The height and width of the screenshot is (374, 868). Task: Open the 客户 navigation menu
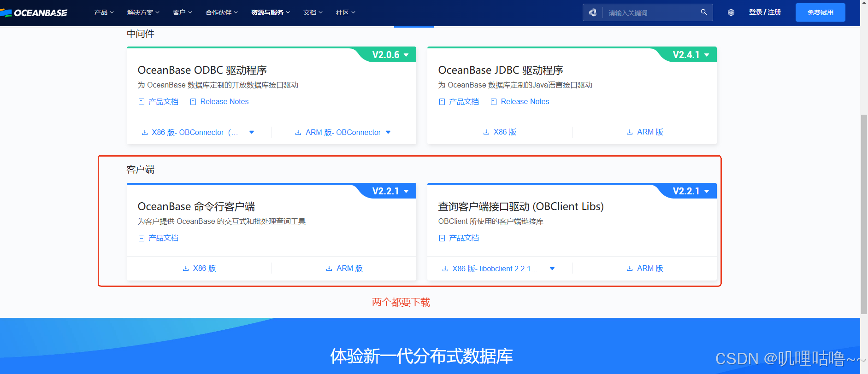182,12
